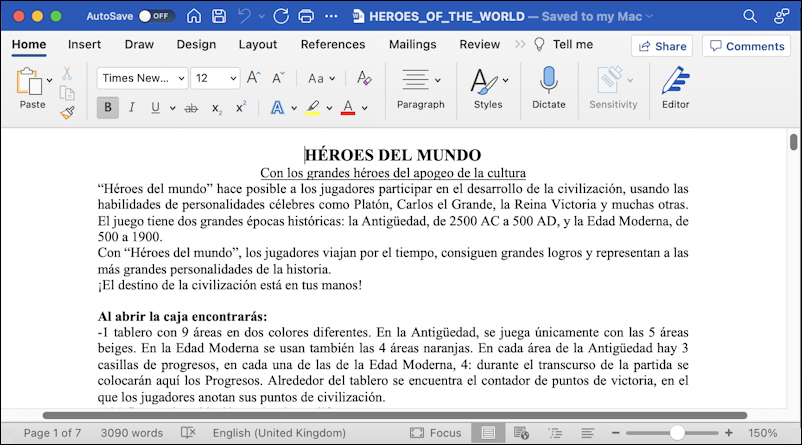
Task: Open the Styles gallery dropdown
Action: 506,80
